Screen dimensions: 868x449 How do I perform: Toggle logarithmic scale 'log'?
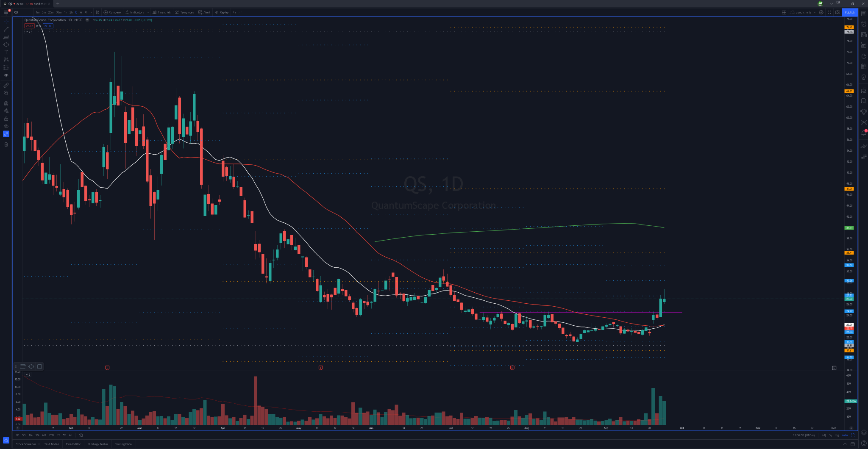click(837, 435)
